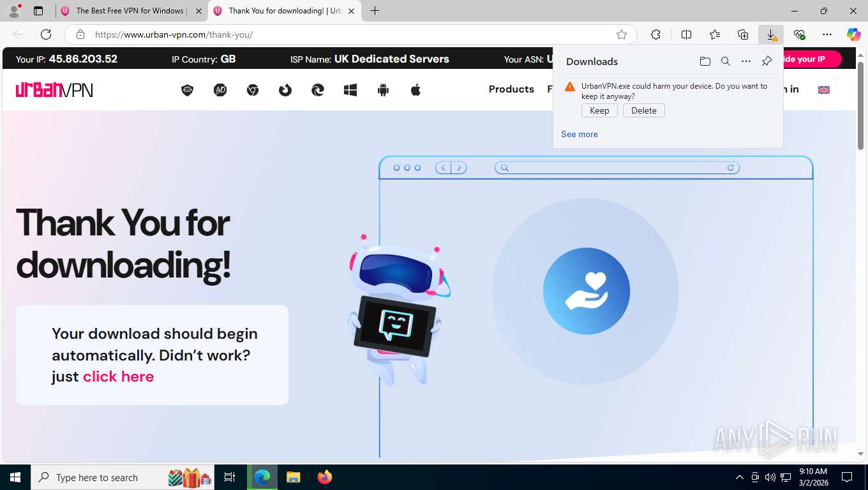
Task: Show hidden system tray icons
Action: 740,477
